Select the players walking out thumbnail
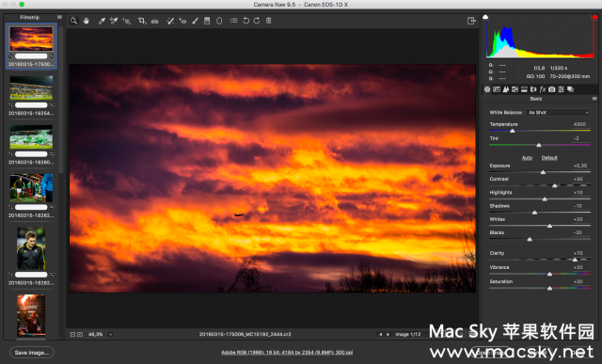 click(x=31, y=188)
